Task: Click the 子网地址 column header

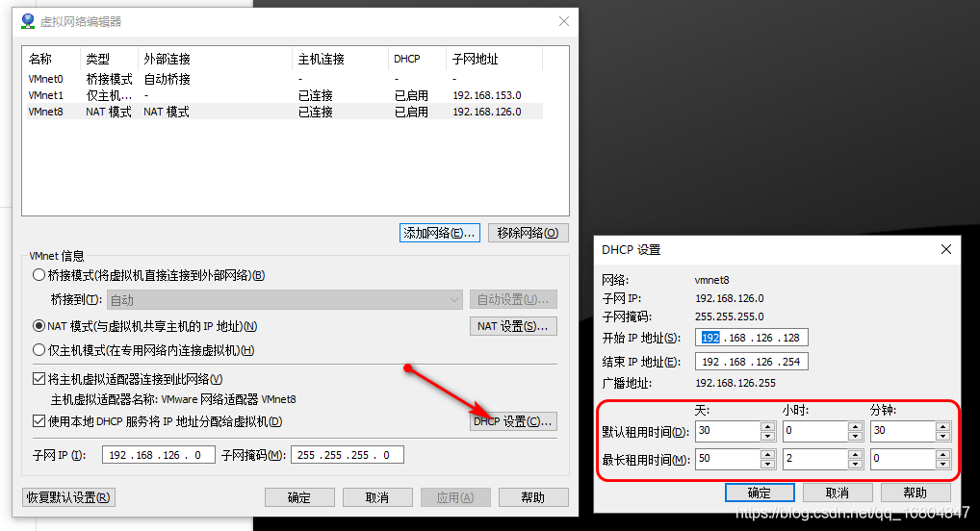Action: coord(495,59)
